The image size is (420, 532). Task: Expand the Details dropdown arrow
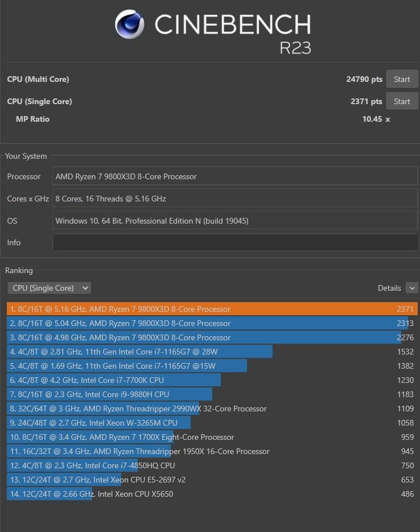[x=412, y=288]
